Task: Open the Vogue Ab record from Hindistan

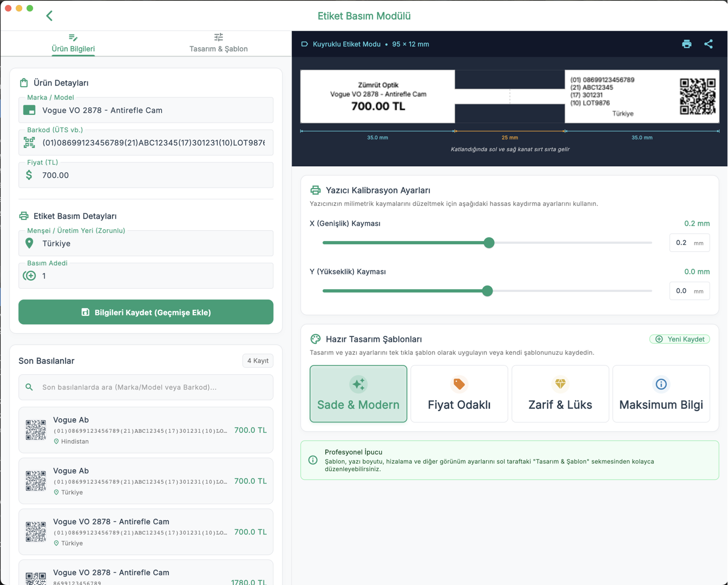Action: tap(146, 430)
